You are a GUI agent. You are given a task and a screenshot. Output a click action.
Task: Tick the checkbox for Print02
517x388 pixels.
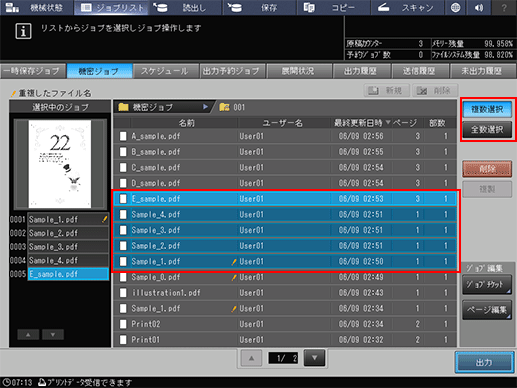[x=123, y=324]
